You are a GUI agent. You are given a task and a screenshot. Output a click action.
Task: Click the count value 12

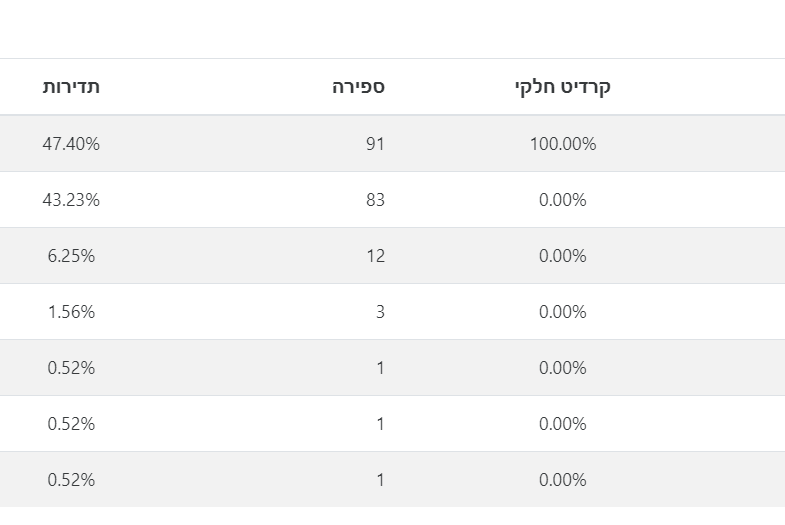tap(375, 256)
